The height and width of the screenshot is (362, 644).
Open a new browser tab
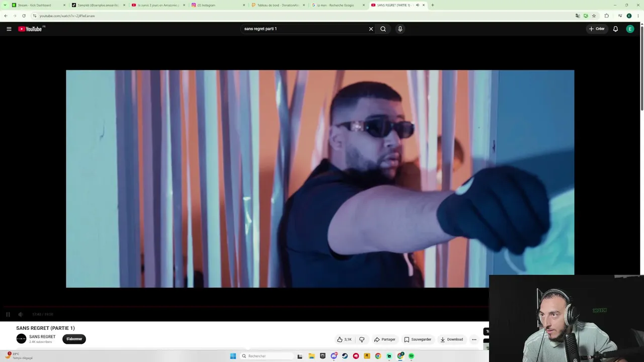point(433,5)
